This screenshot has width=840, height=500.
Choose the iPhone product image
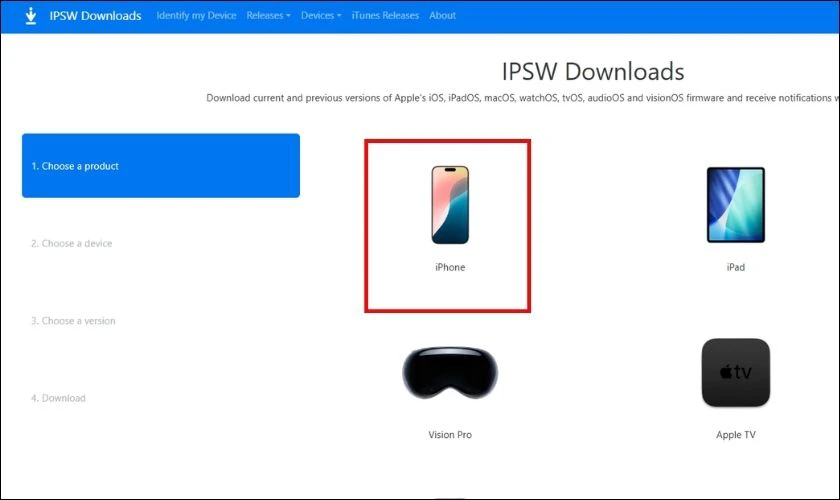pyautogui.click(x=450, y=205)
